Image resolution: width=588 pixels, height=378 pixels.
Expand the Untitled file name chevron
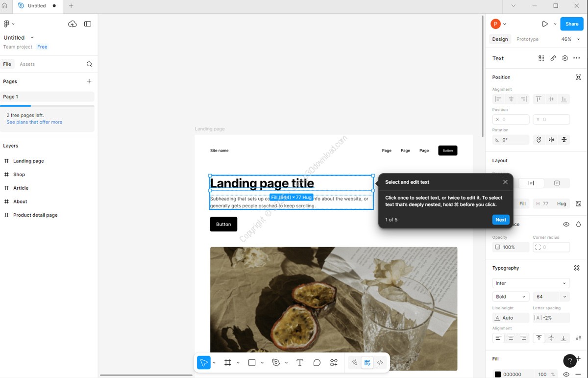click(32, 38)
